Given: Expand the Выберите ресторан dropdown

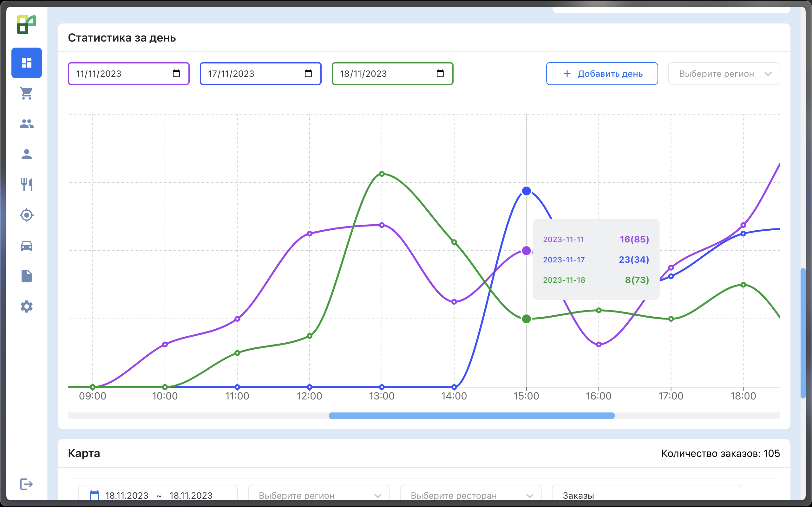Looking at the screenshot, I should pos(470,495).
